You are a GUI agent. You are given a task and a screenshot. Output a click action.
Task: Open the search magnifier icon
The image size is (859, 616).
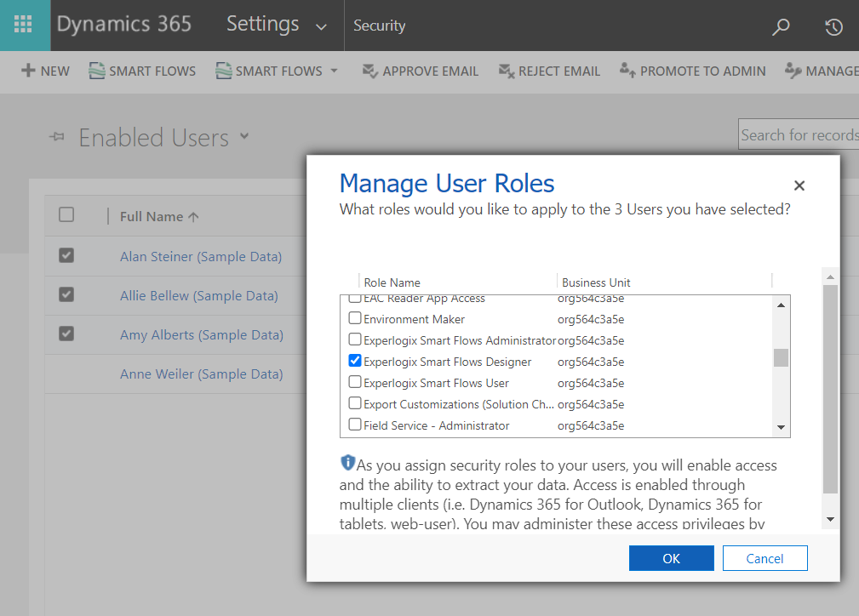tap(781, 26)
